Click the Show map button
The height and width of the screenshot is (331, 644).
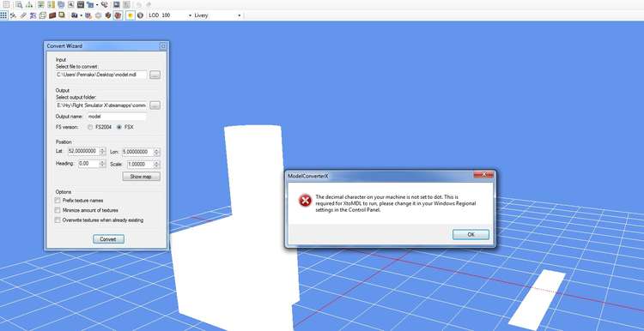click(142, 177)
